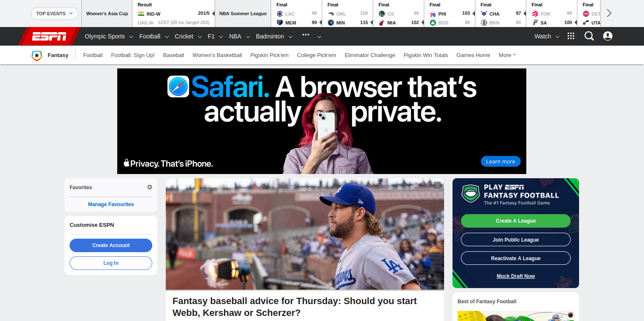Image resolution: width=644 pixels, height=321 pixels.
Task: Select the PHI vs BOS final score
Action: point(450,14)
